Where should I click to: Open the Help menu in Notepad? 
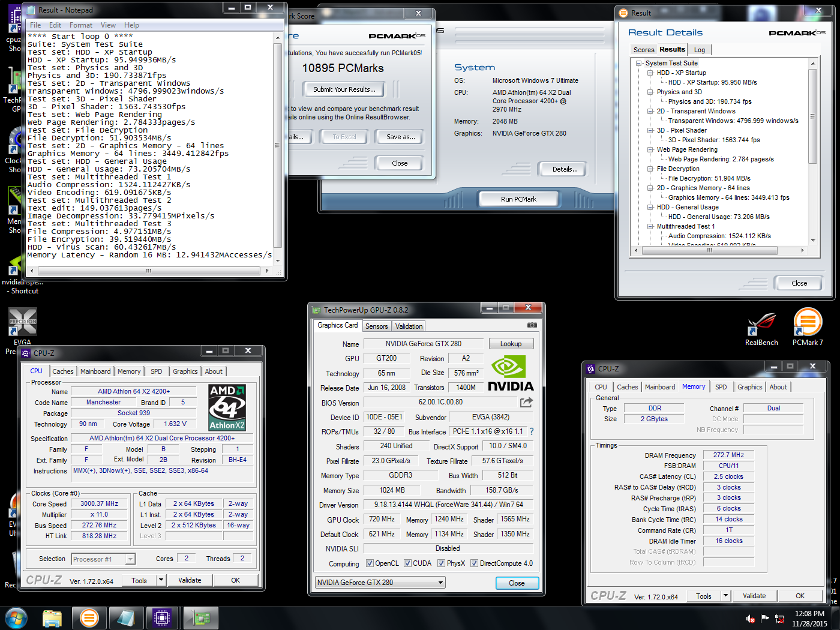pos(131,25)
